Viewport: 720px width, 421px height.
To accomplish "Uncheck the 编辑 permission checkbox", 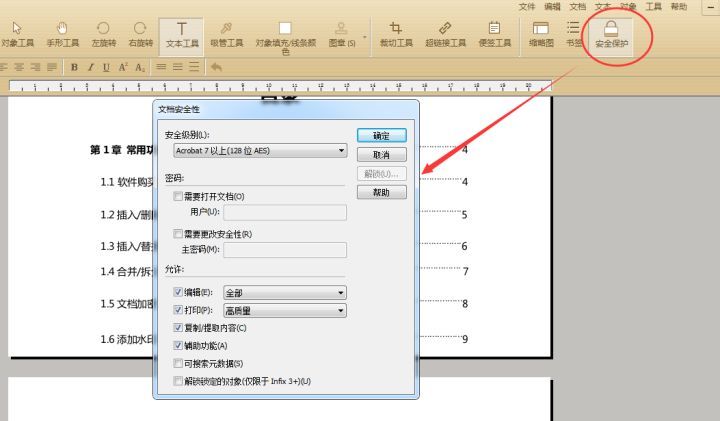I will [178, 292].
